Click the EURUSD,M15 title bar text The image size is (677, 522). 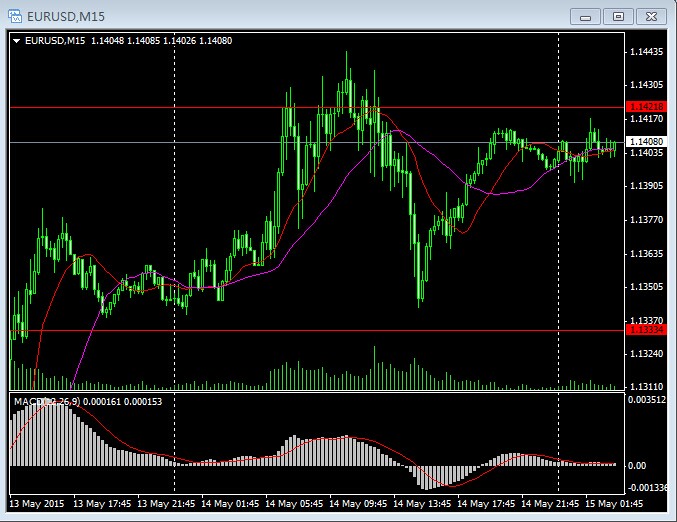click(x=70, y=16)
